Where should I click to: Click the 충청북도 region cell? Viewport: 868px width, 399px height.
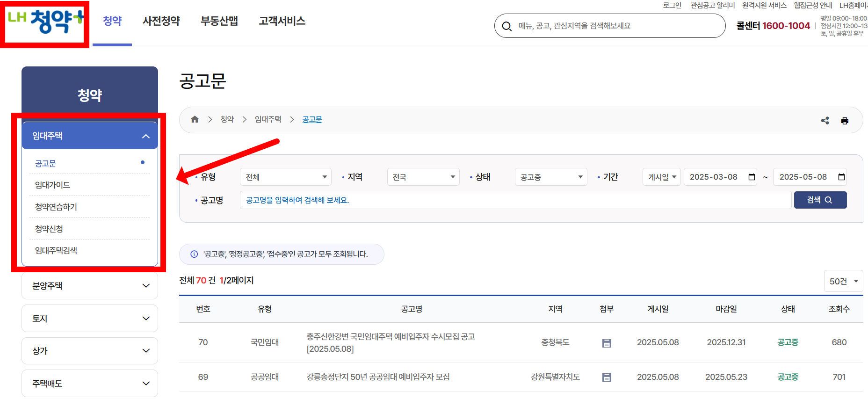click(x=555, y=342)
